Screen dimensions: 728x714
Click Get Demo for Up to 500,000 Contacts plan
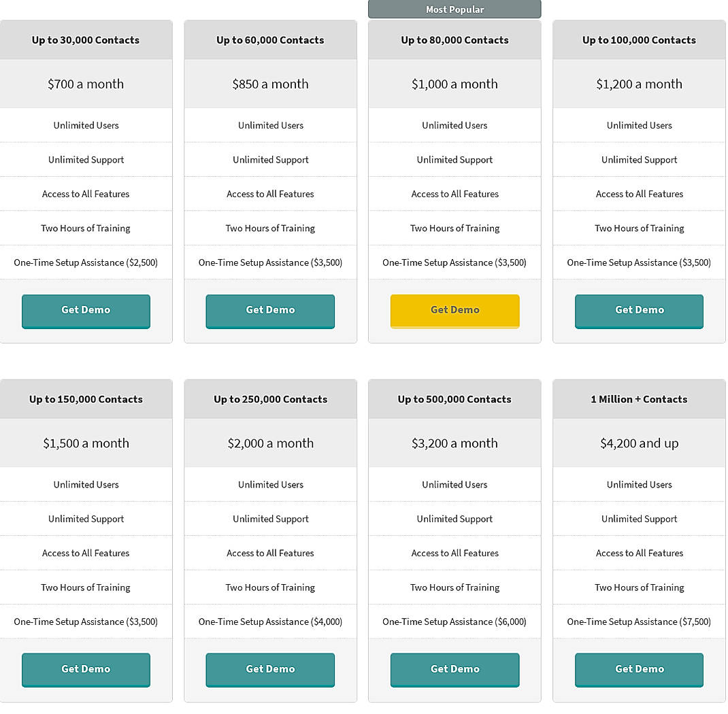tap(454, 669)
